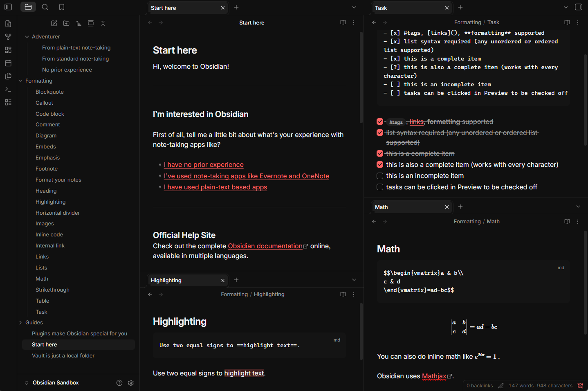Viewport: 588px width, 391px height.
Task: Open the Strikethrough note in file tree
Action: (52, 290)
